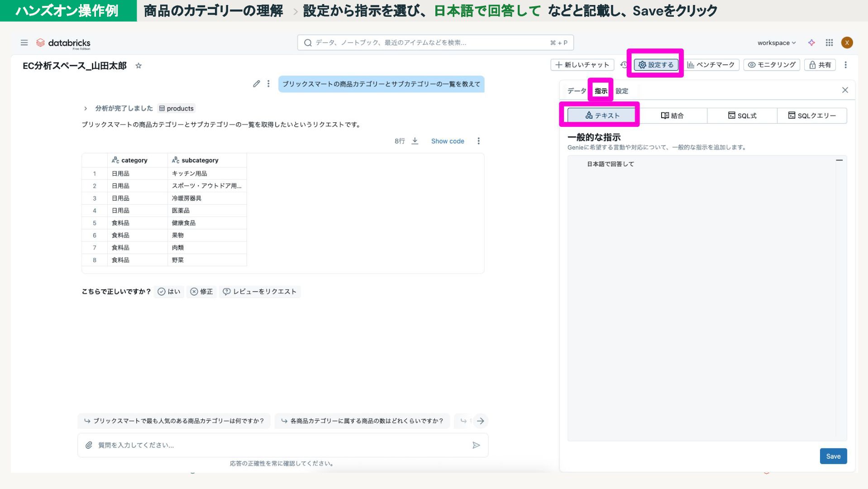This screenshot has width=868, height=489.
Task: Focus the top search bar
Action: 435,43
